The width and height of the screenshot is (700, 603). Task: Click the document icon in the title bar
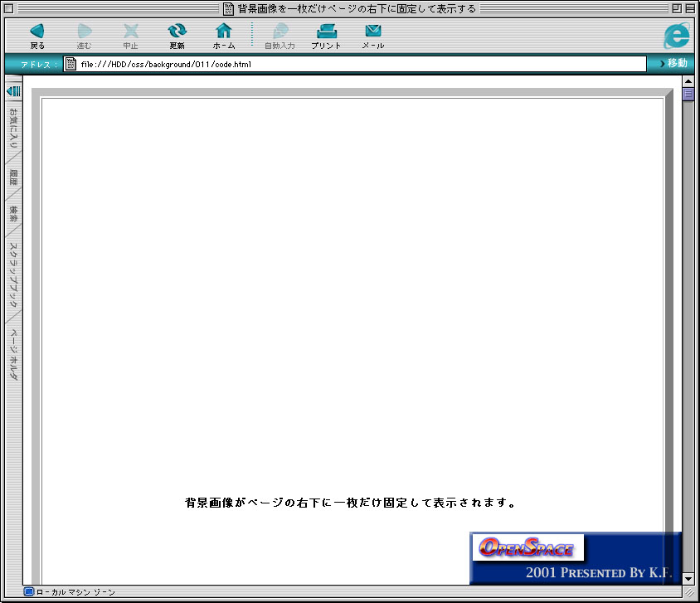(228, 8)
